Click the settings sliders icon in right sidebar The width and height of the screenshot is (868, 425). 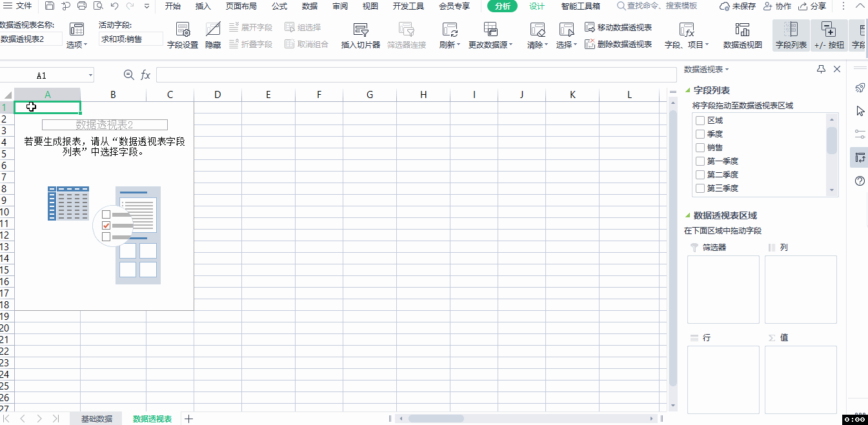coord(860,134)
